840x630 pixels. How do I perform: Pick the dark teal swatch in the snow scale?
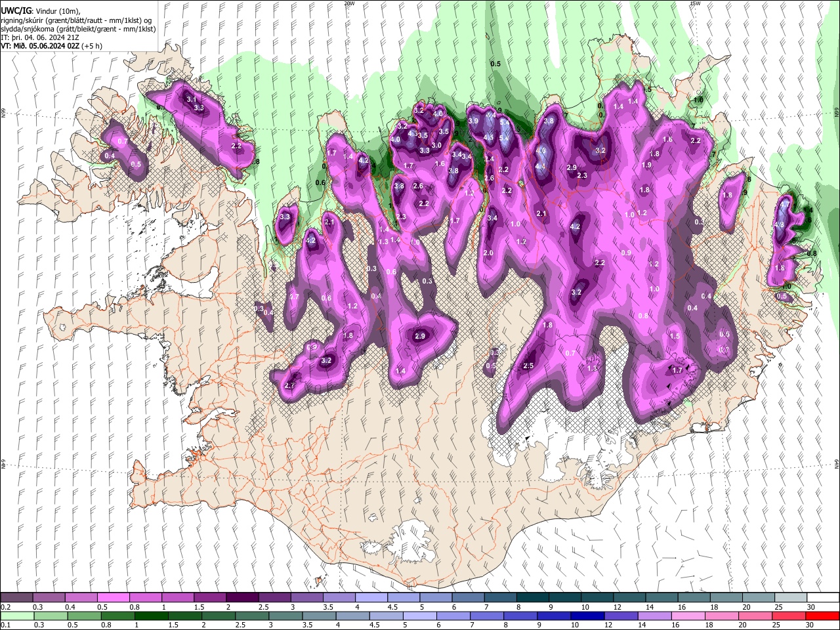point(533,598)
